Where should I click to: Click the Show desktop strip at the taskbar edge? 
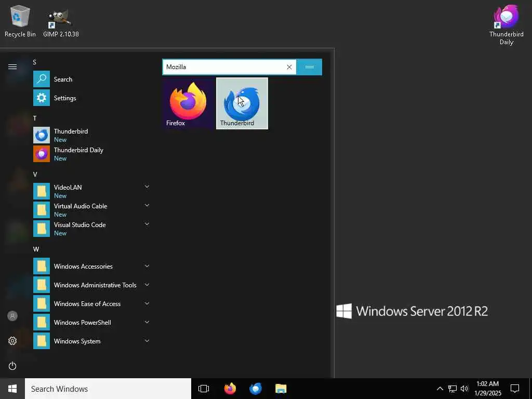[530, 389]
